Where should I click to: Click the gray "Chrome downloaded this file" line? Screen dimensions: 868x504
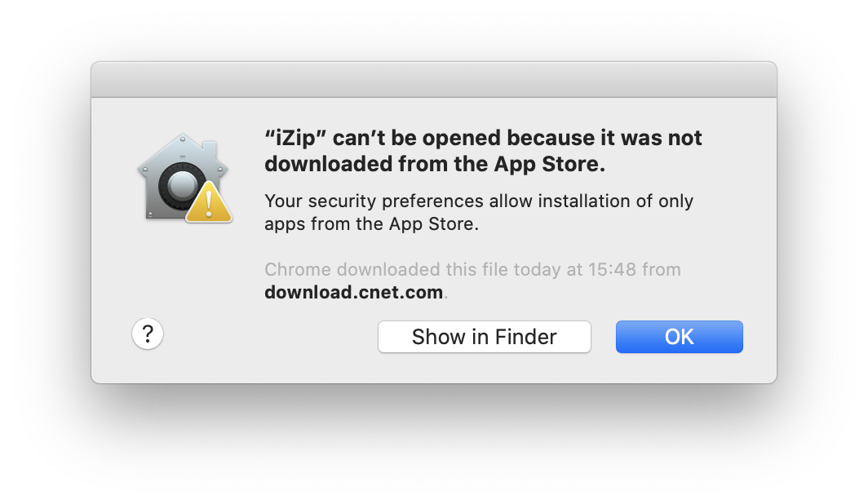pyautogui.click(x=473, y=269)
